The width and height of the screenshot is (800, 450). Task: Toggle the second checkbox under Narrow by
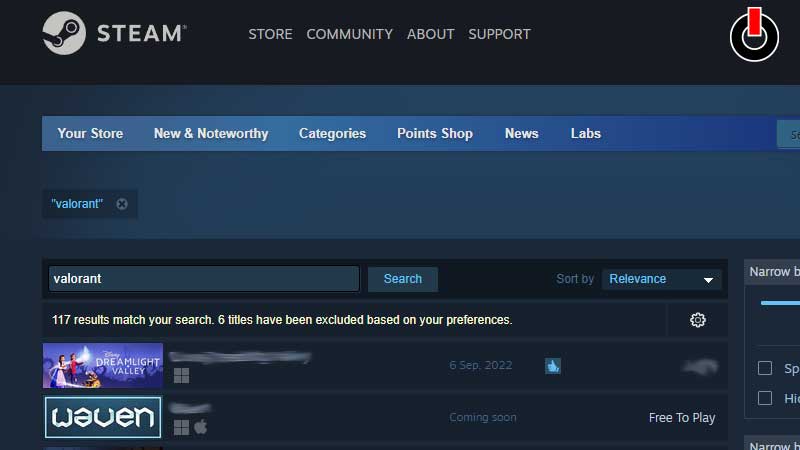765,398
